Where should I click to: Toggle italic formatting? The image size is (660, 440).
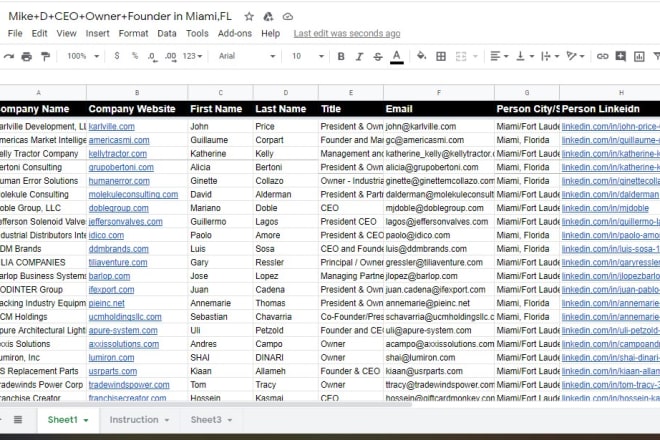click(x=359, y=56)
